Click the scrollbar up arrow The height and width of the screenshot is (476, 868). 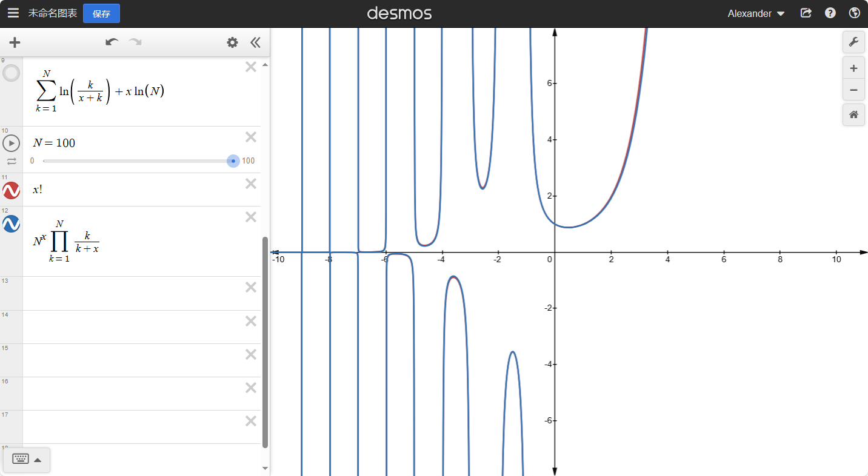[x=265, y=64]
